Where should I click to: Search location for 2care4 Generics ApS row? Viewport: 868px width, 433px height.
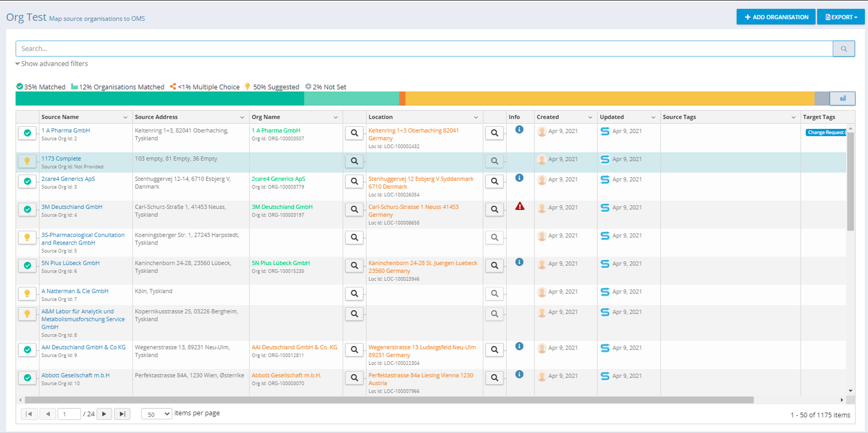[x=494, y=181]
